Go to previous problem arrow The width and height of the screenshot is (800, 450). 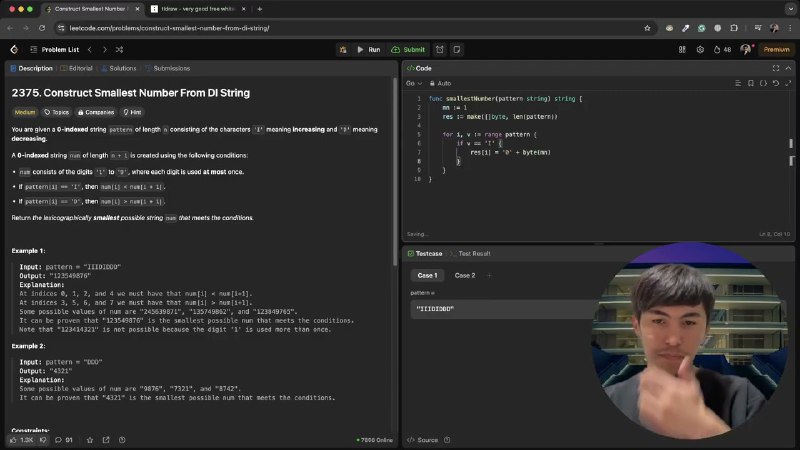click(90, 49)
